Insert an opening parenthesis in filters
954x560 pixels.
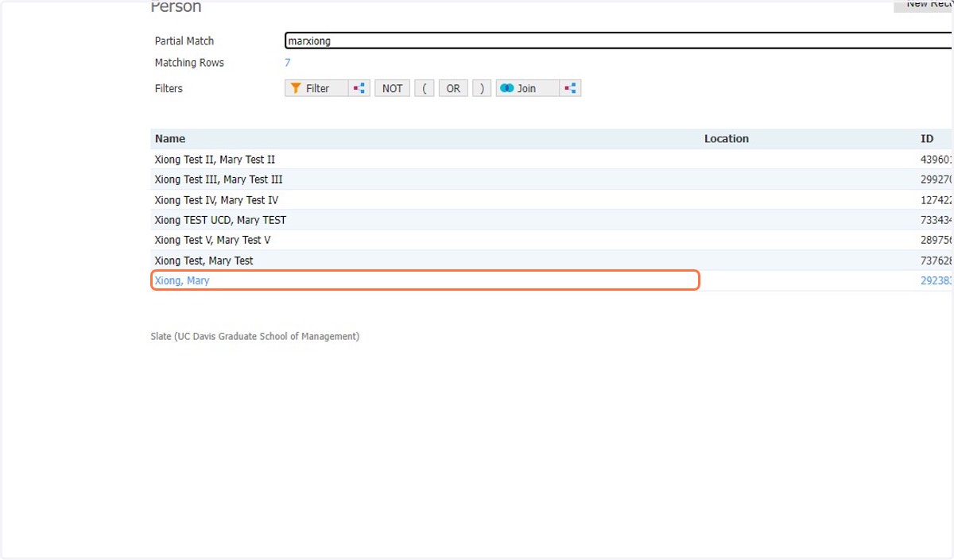tap(425, 88)
